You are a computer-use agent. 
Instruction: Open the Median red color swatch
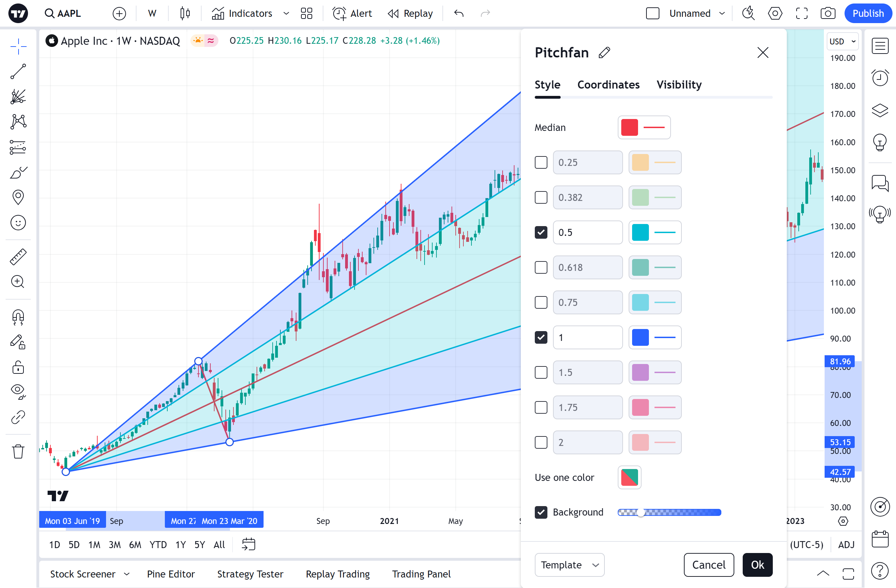pyautogui.click(x=629, y=128)
